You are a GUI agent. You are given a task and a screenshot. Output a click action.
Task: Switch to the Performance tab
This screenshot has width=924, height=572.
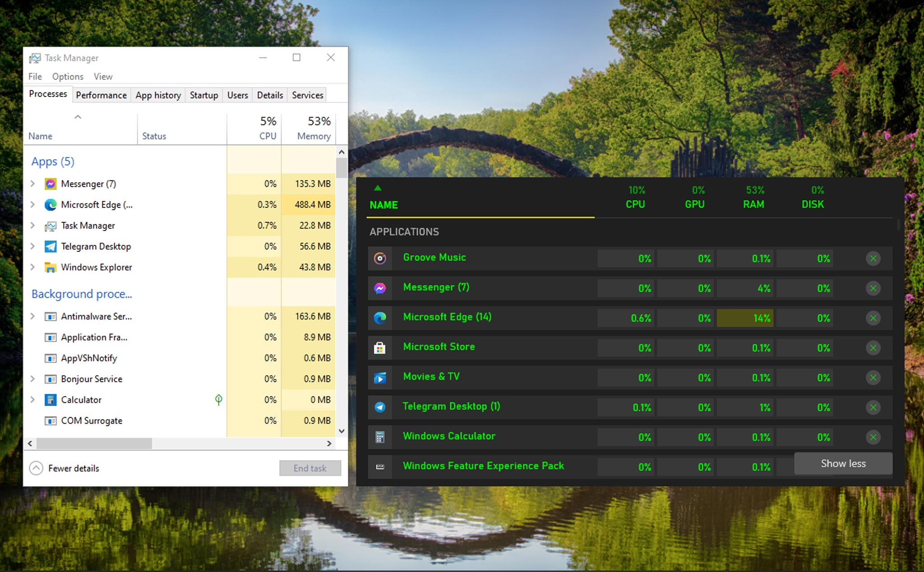click(x=101, y=95)
